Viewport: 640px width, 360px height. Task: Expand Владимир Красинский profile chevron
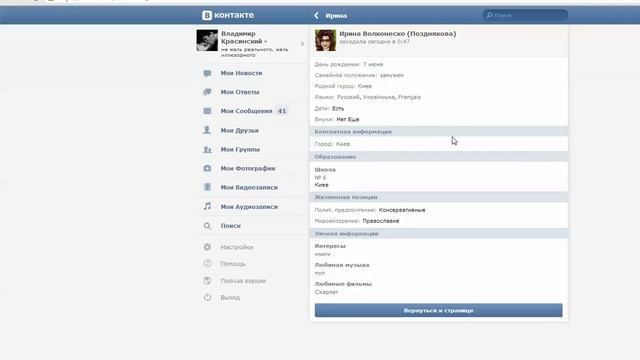click(x=302, y=44)
